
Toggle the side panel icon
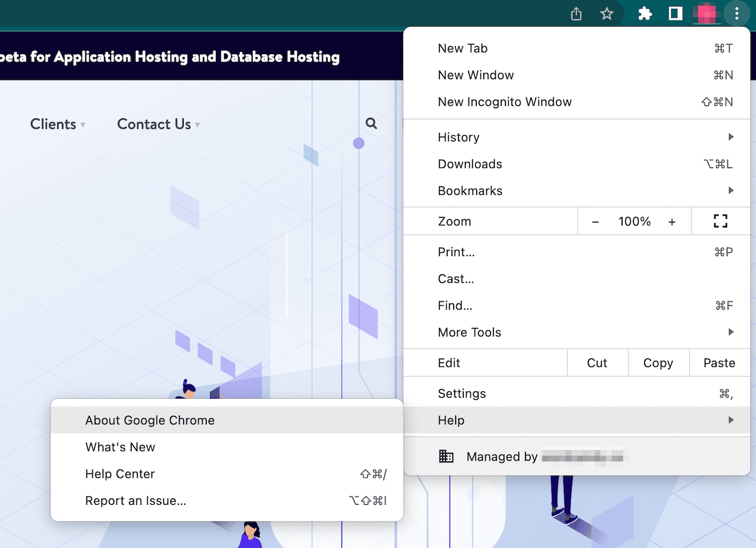tap(676, 14)
